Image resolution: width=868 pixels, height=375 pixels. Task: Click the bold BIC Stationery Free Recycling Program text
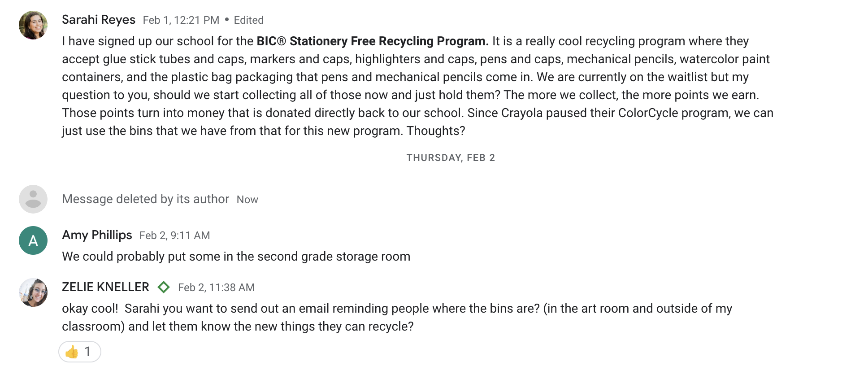pyautogui.click(x=372, y=41)
